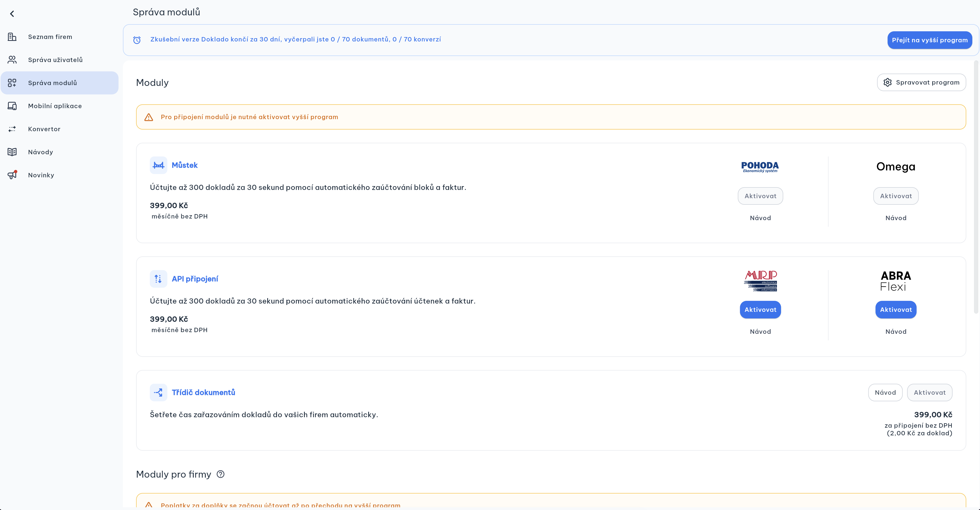Click the Konvertor arrows icon
The height and width of the screenshot is (510, 980).
tap(12, 129)
